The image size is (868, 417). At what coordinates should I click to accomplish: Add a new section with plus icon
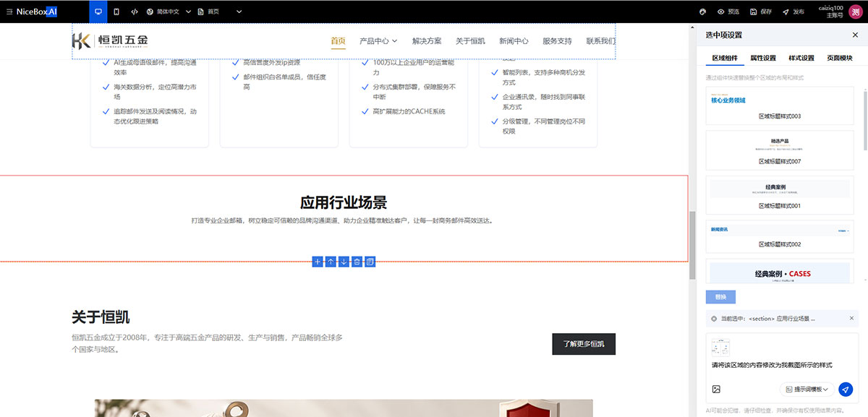coord(318,261)
